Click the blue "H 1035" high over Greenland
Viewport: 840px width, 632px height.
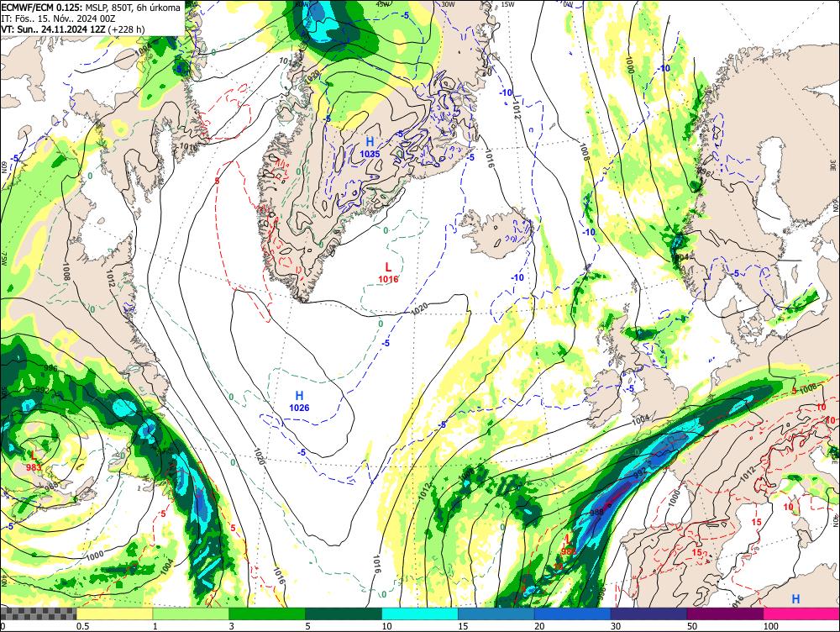point(370,147)
